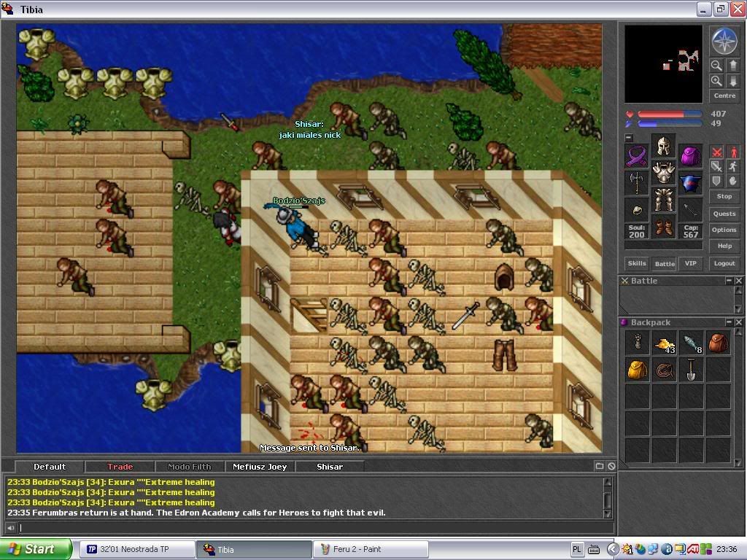Viewport: 747px width, 560px height.
Task: Switch to the Trade chat tab
Action: [120, 467]
